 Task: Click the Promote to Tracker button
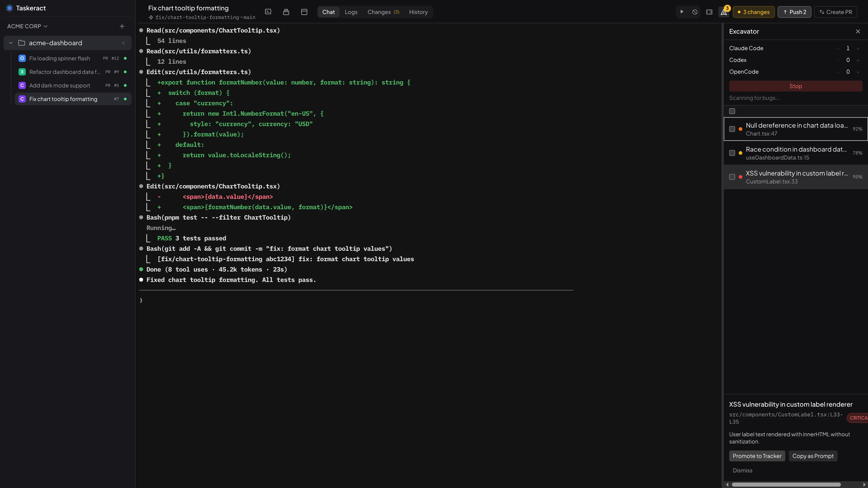click(x=757, y=456)
